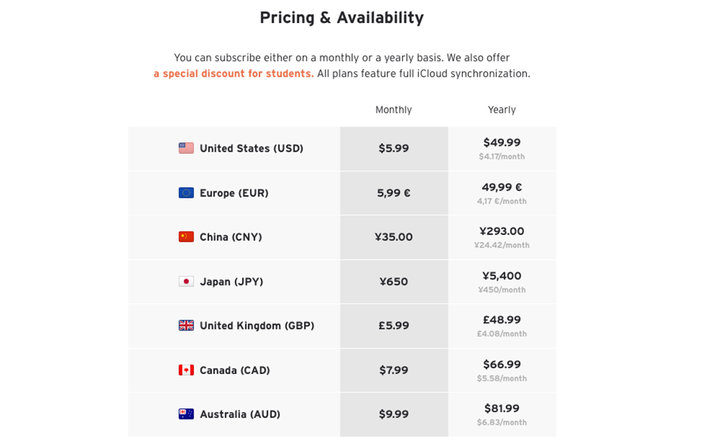Viewport: 720px width, 446px height.
Task: Click the $5.99 monthly US price
Action: (393, 148)
